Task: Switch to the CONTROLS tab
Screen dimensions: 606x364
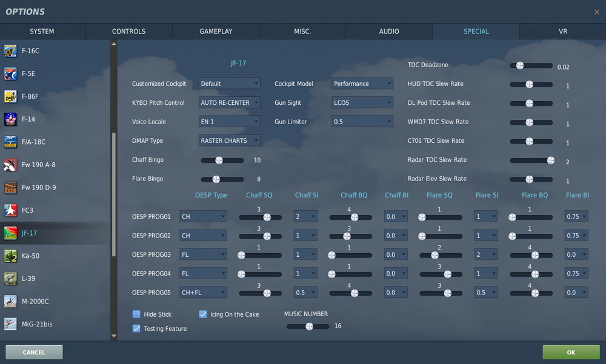Action: coord(129,31)
